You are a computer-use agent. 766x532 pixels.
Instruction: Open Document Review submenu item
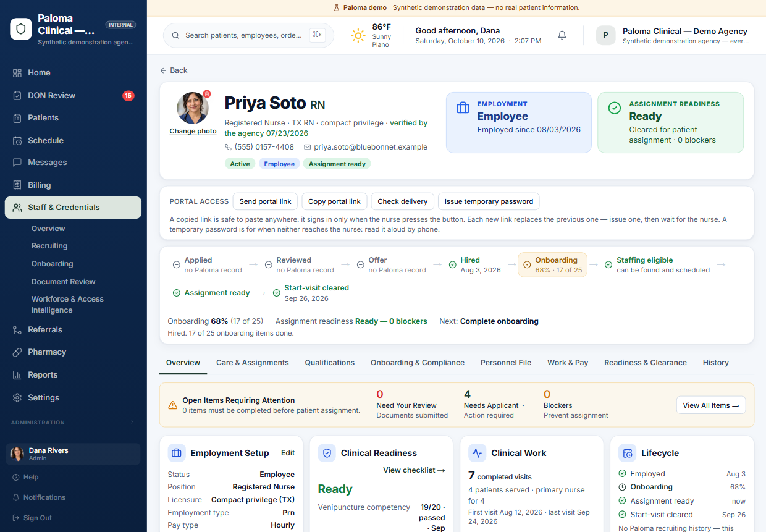pyautogui.click(x=64, y=282)
